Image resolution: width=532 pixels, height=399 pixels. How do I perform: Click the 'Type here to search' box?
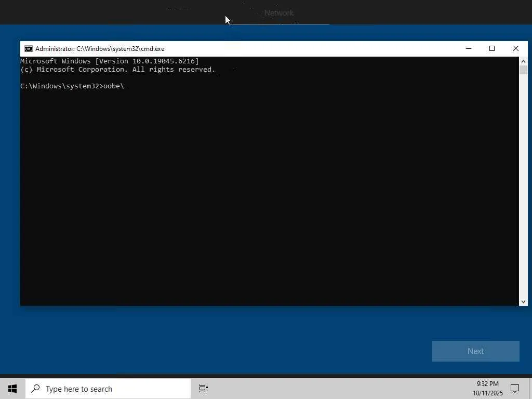(x=108, y=389)
